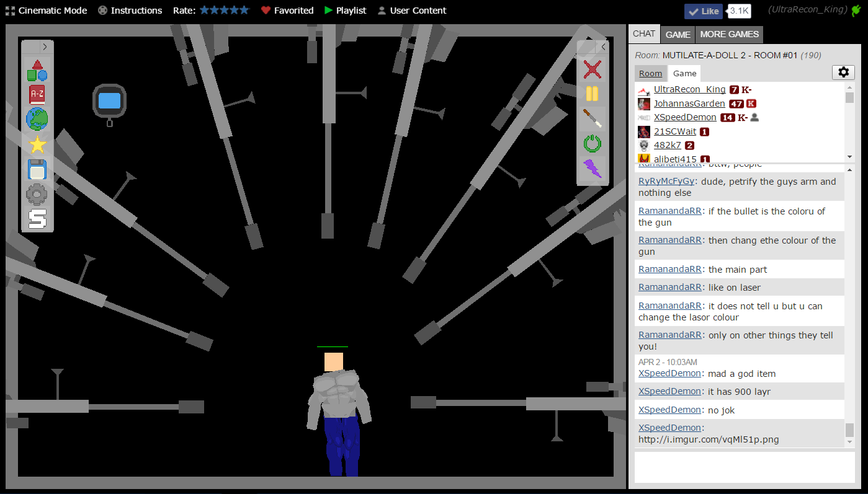Image resolution: width=868 pixels, height=494 pixels.
Task: Rate the game with the first star
Action: click(205, 11)
